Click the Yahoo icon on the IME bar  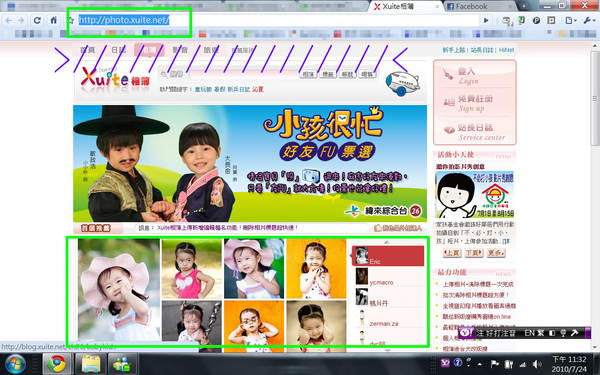[x=466, y=333]
